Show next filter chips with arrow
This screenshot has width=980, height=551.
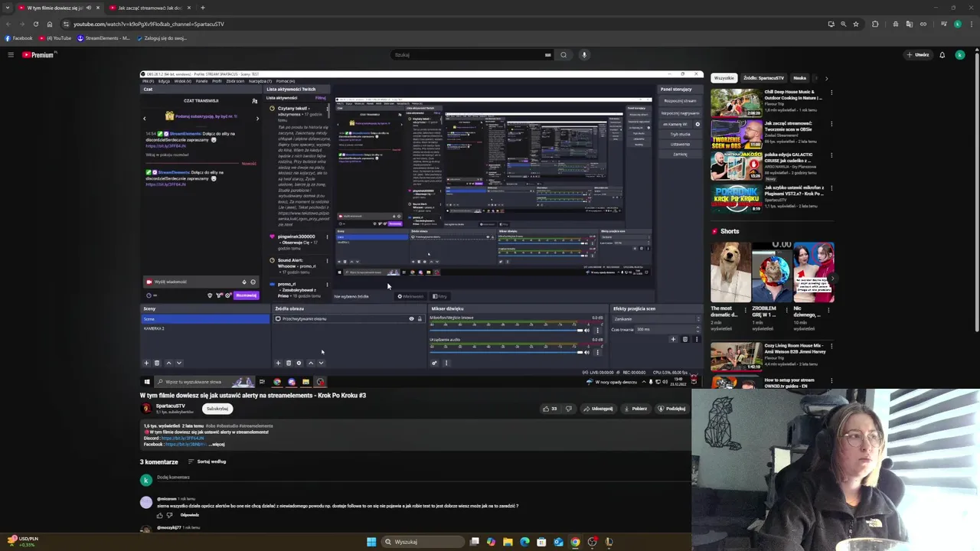click(826, 78)
